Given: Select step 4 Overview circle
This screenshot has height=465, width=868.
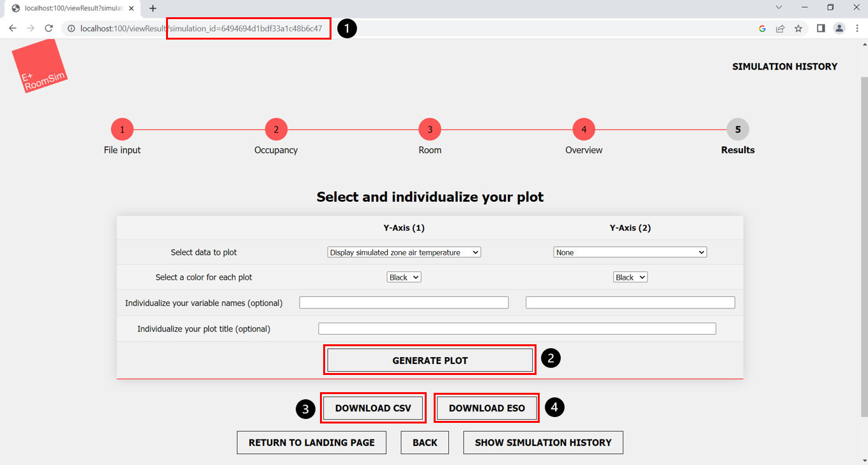Looking at the screenshot, I should [x=584, y=130].
